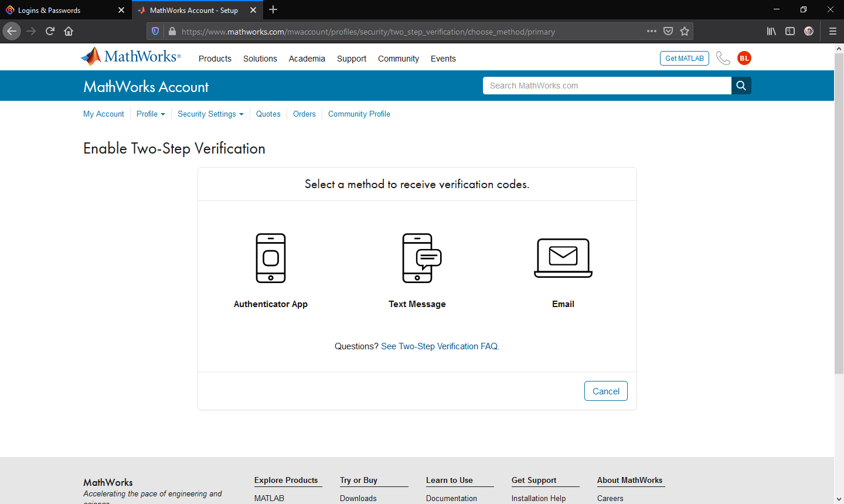Open page actions three-dot menu
The height and width of the screenshot is (504, 844).
point(652,31)
